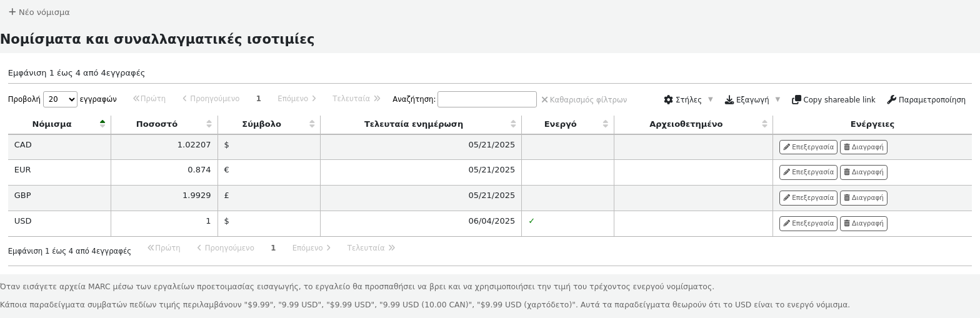980x318 pixels.
Task: Click the wrench icon for Παραμετροποίηση
Action: pos(891,100)
